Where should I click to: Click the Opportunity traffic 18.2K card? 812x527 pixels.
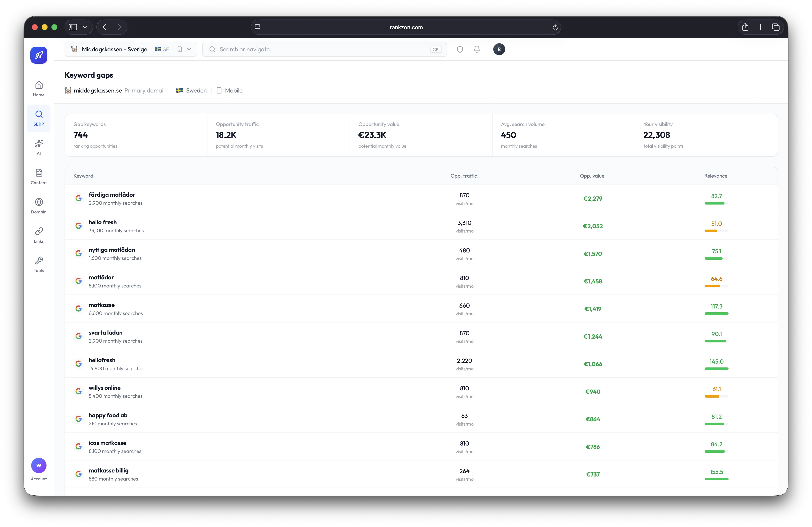(x=278, y=135)
